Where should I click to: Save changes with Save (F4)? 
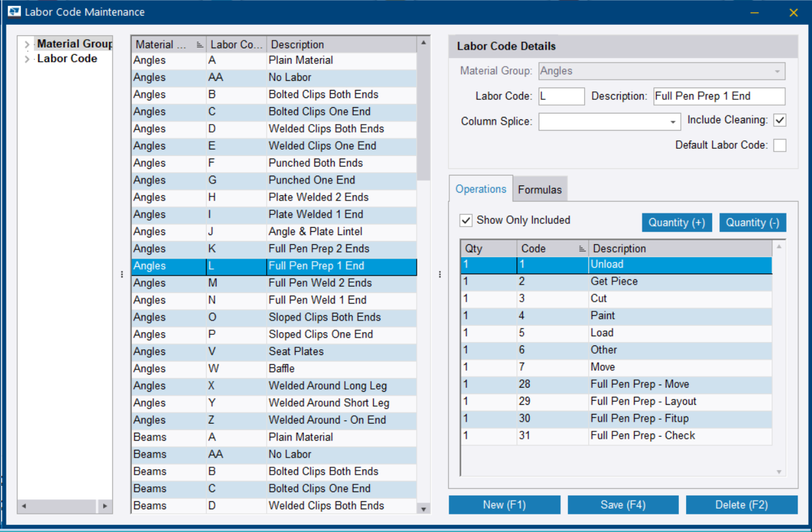[x=622, y=504]
